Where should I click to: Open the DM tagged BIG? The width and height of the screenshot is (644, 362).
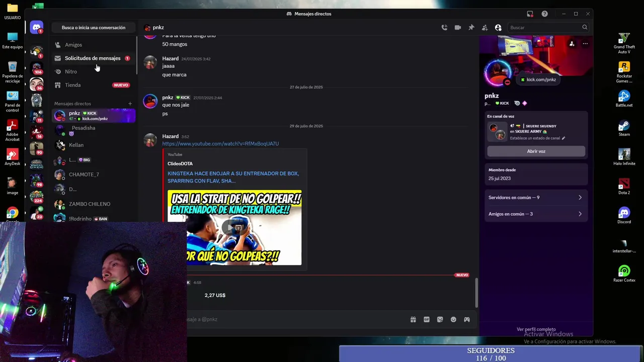point(94,160)
